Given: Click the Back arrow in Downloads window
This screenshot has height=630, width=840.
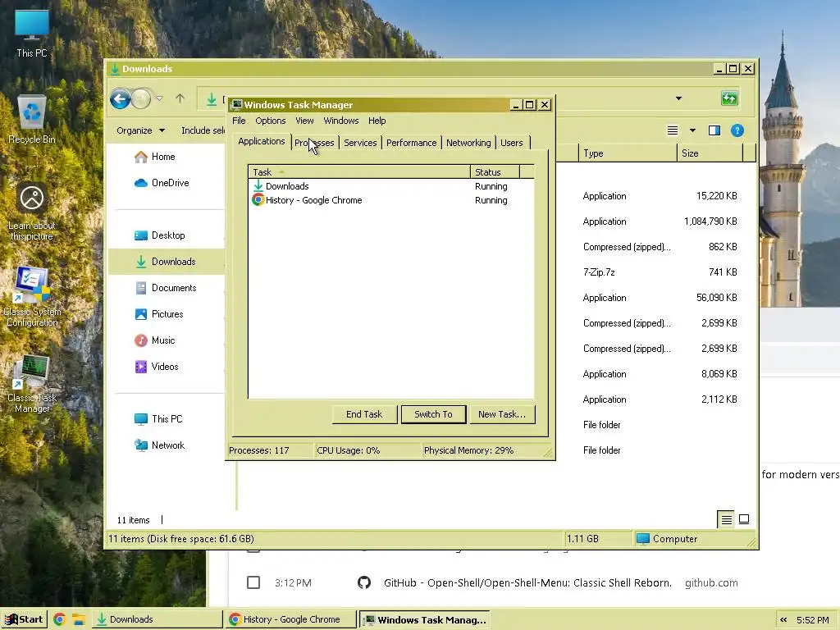Looking at the screenshot, I should pyautogui.click(x=120, y=98).
